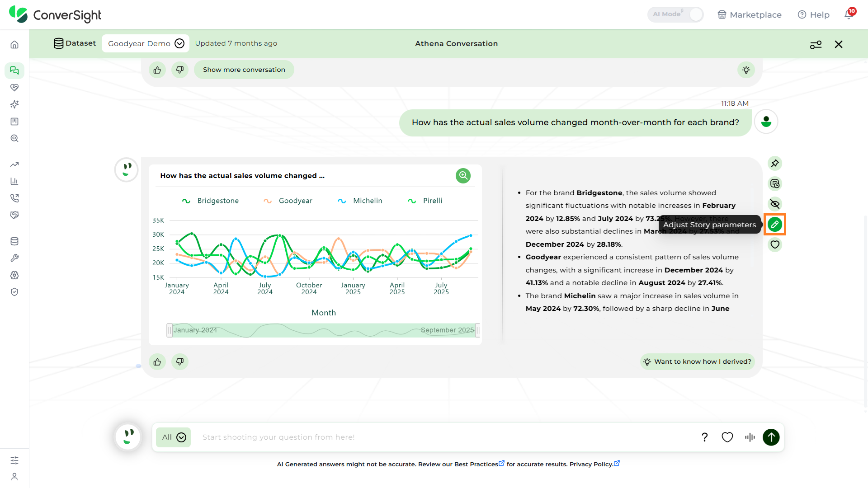The height and width of the screenshot is (488, 868).
Task: Click the user avatar beside the question
Action: pyautogui.click(x=766, y=122)
